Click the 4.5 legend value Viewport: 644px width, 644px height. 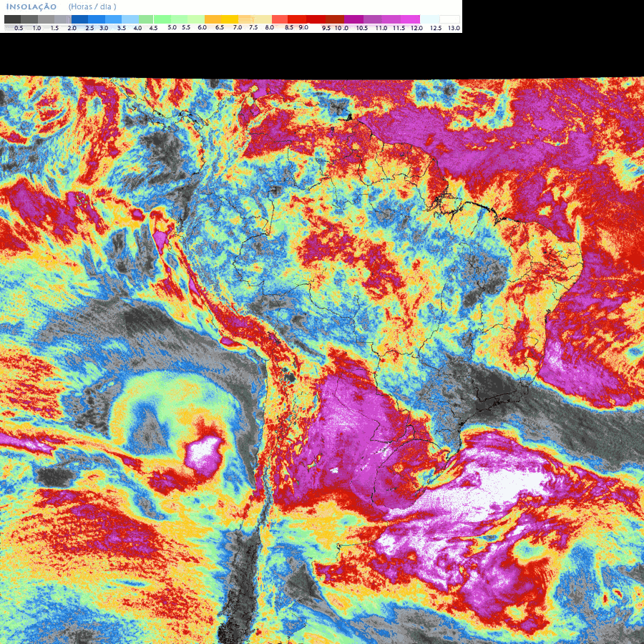coord(153,28)
